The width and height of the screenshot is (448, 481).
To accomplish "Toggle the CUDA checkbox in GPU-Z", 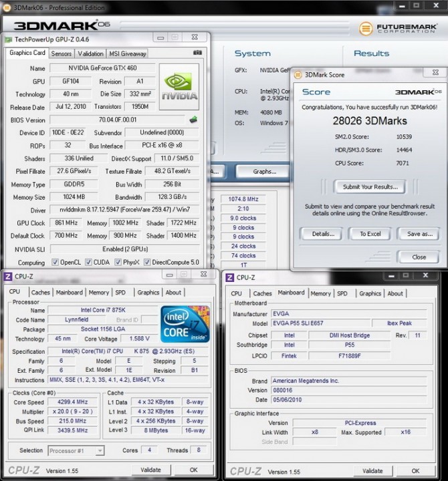I will pyautogui.click(x=88, y=262).
